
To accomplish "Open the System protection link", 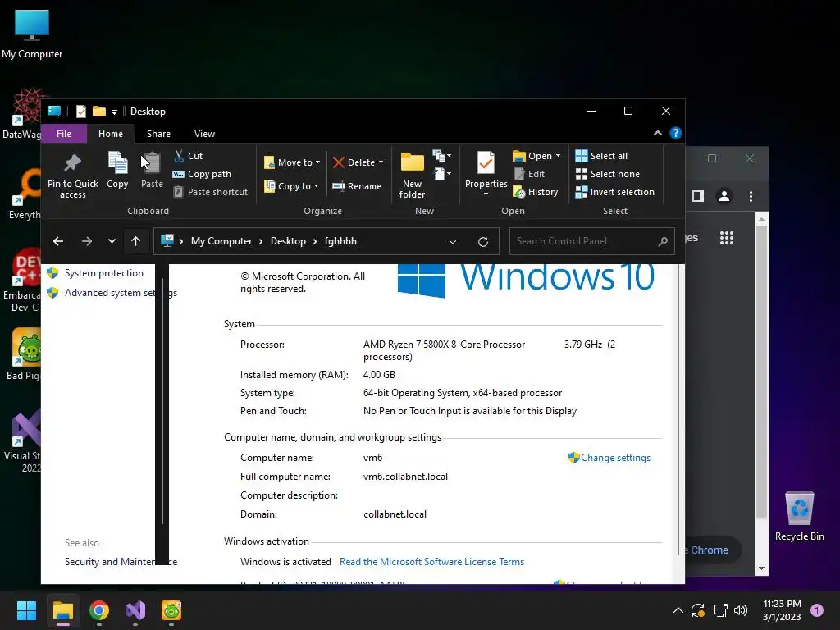I will (104, 273).
